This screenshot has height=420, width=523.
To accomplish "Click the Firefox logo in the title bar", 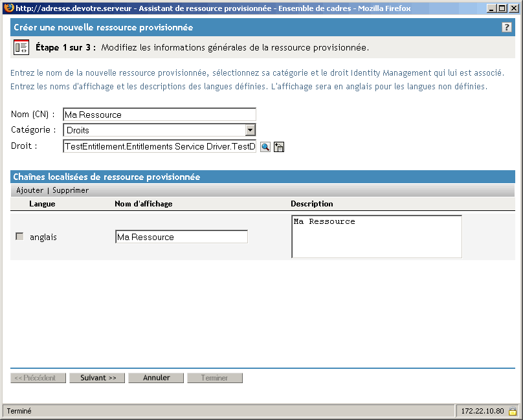I will pos(8,8).
